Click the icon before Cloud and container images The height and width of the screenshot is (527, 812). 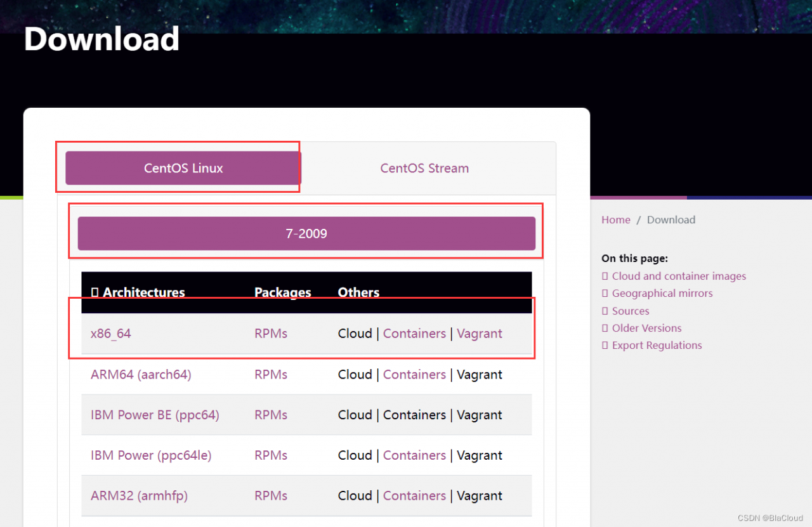click(x=605, y=276)
